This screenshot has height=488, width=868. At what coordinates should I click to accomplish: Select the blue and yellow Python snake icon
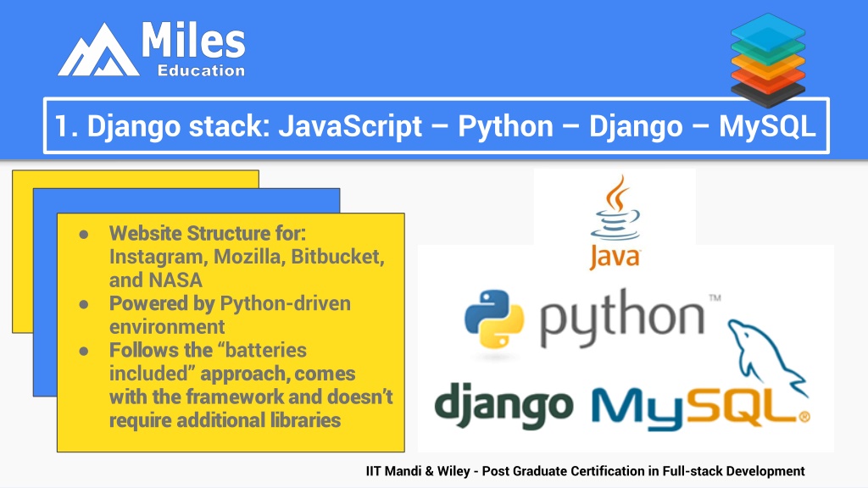pyautogui.click(x=494, y=319)
